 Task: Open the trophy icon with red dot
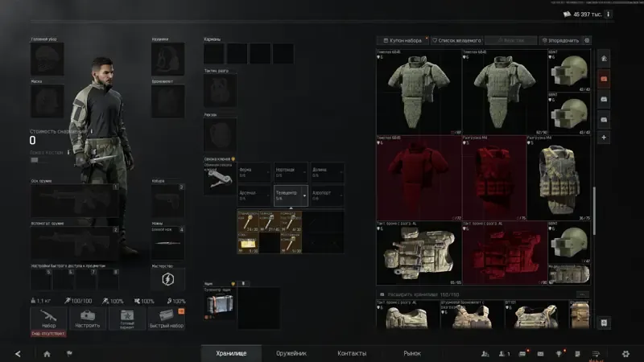tap(559, 353)
